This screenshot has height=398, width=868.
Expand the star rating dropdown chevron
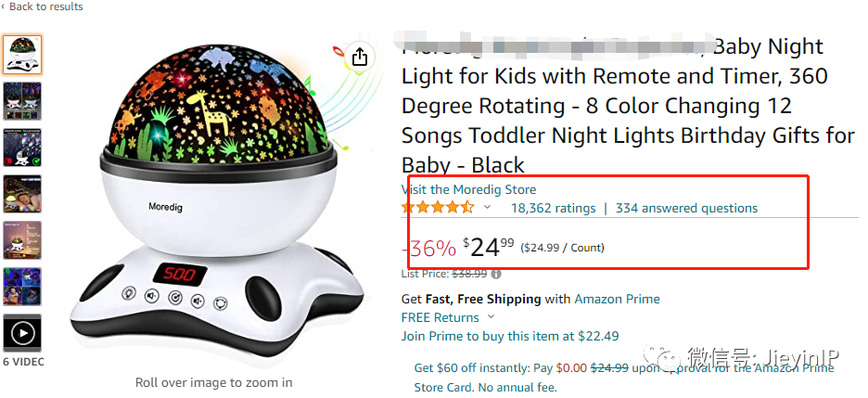(487, 208)
